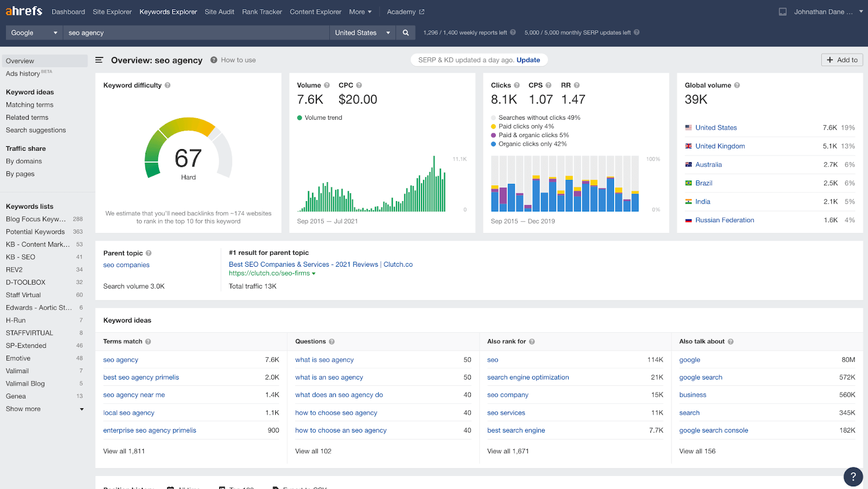The width and height of the screenshot is (868, 489).
Task: Open the clutch.co URL dropdown arrow
Action: coord(314,274)
